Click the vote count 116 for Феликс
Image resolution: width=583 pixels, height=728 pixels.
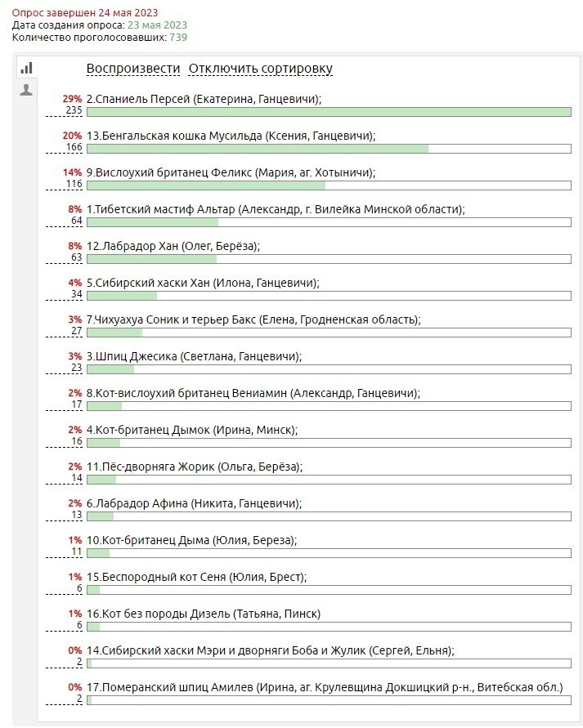tap(74, 184)
